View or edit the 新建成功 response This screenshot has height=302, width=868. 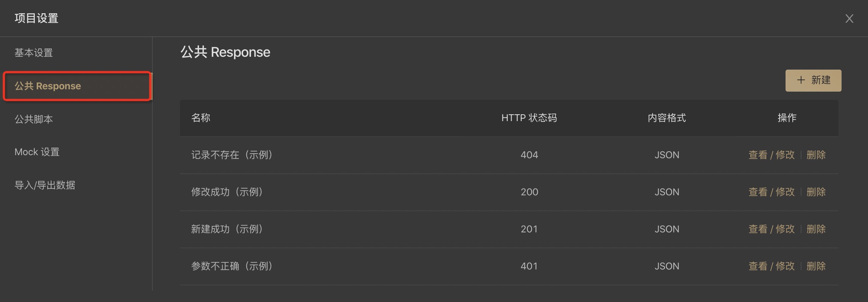pos(771,229)
